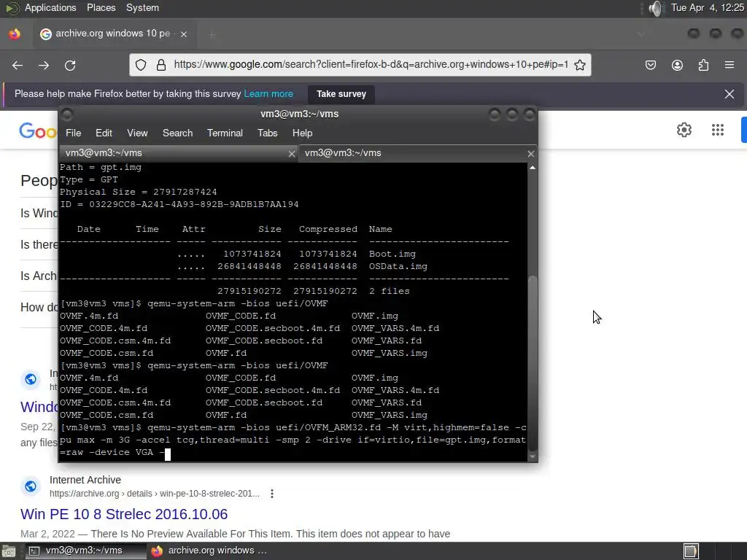Screen dimensions: 747x560
Task: Open the terminal Search menu
Action: 178,133
